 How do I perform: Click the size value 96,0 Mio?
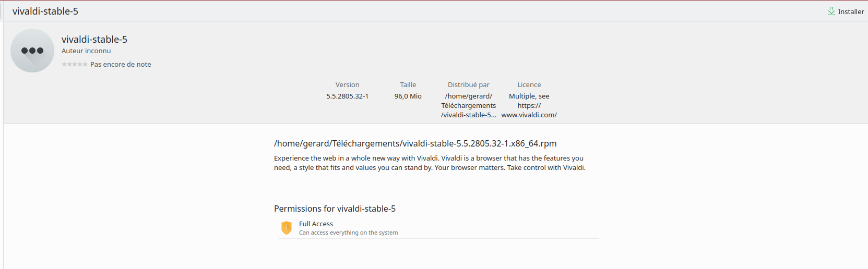click(x=408, y=96)
